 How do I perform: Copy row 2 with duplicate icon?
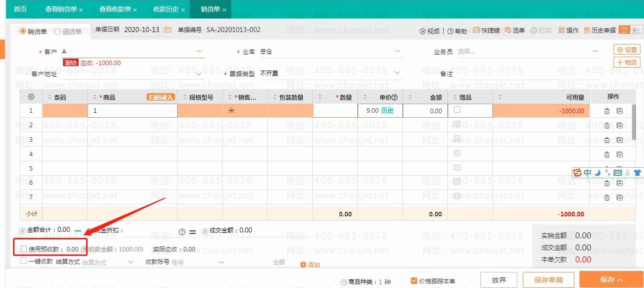click(x=619, y=126)
